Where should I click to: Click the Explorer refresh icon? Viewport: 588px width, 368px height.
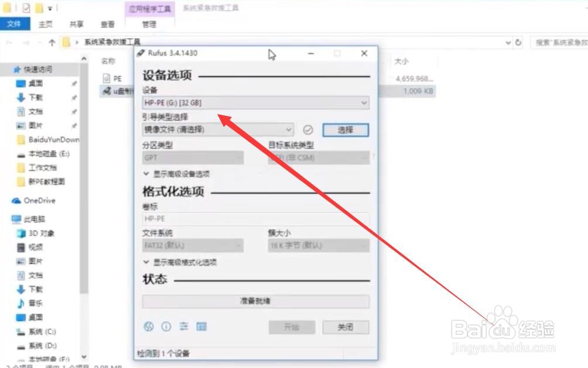[x=518, y=43]
